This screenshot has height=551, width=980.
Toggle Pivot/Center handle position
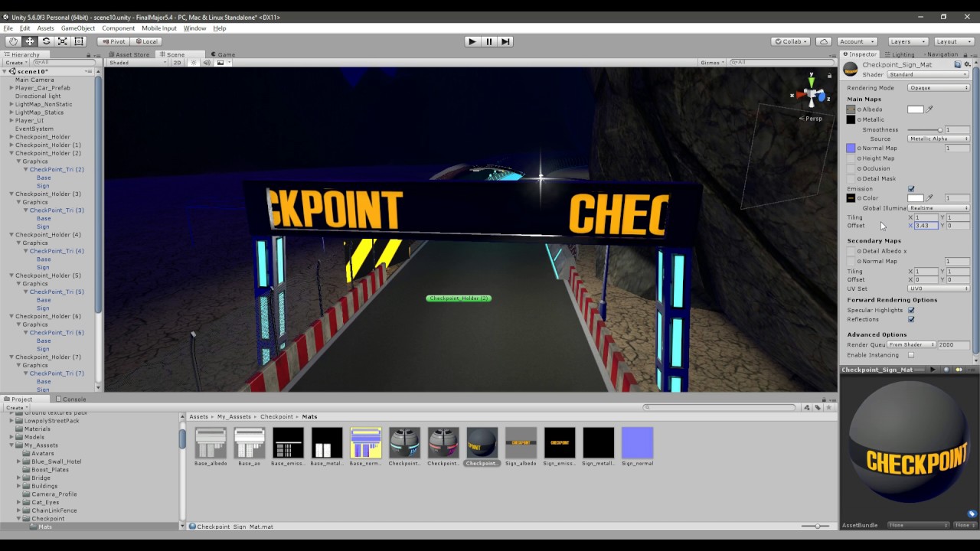(113, 41)
